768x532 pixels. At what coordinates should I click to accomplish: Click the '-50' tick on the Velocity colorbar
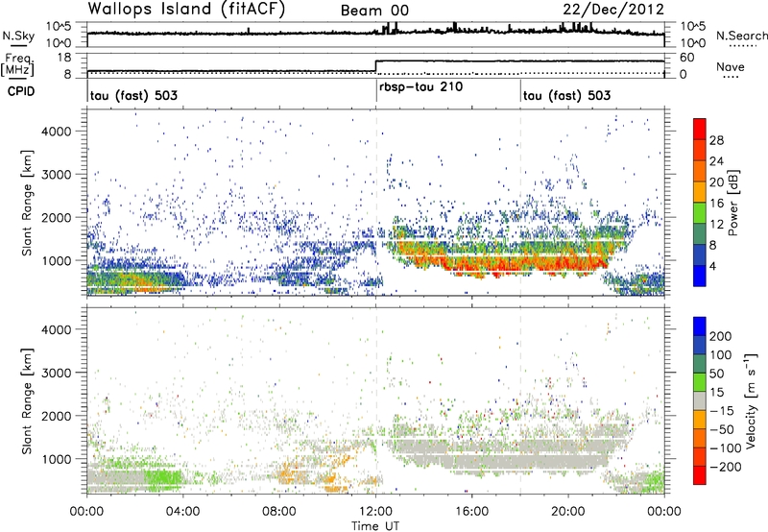[x=722, y=429]
